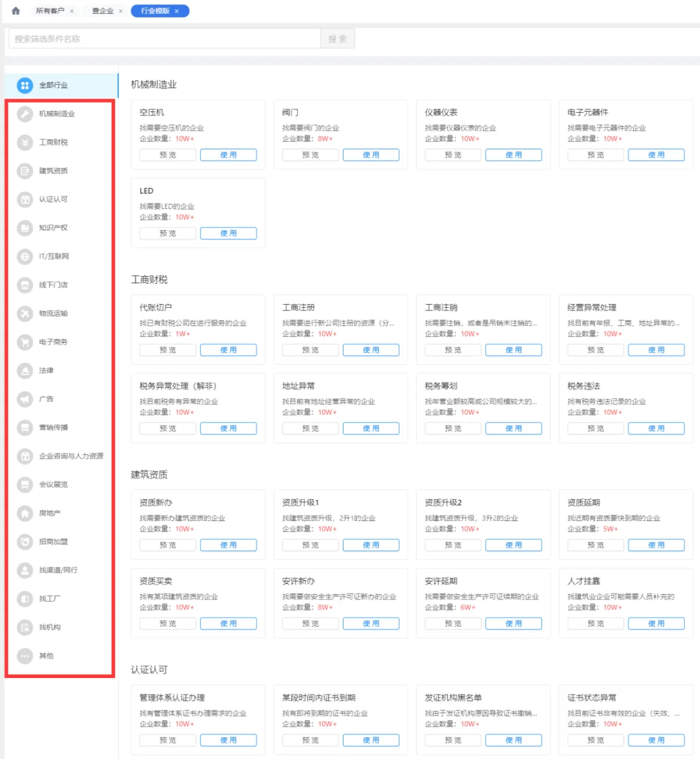Viewport: 700px width, 759px height.
Task: Use the 工商注册 template
Action: (x=371, y=350)
